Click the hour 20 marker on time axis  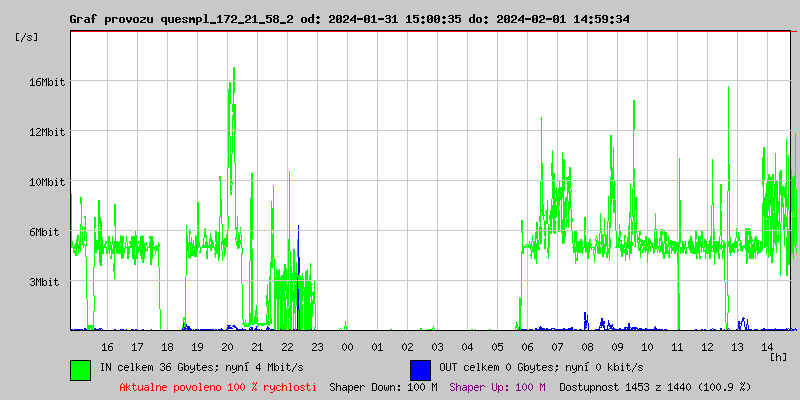click(228, 347)
